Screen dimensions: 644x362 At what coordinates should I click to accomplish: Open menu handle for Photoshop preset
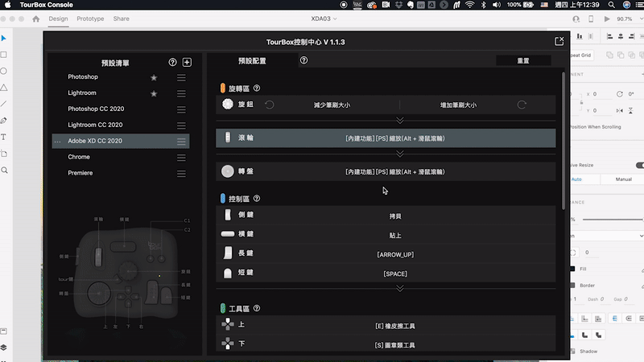[181, 77]
